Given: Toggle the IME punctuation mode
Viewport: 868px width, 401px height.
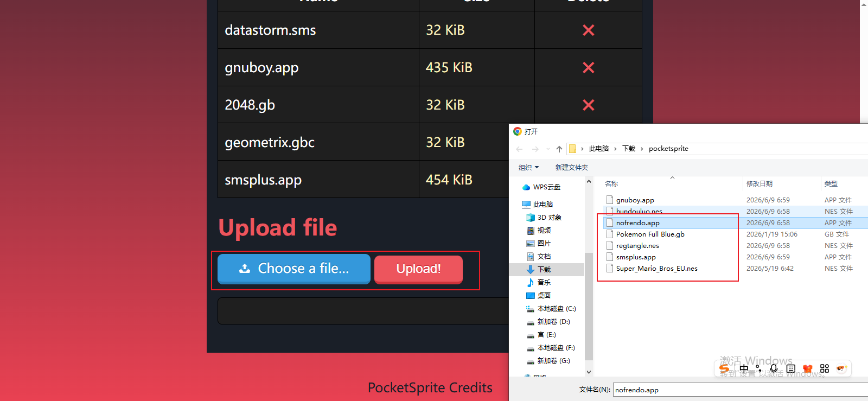Looking at the screenshot, I should point(758,369).
